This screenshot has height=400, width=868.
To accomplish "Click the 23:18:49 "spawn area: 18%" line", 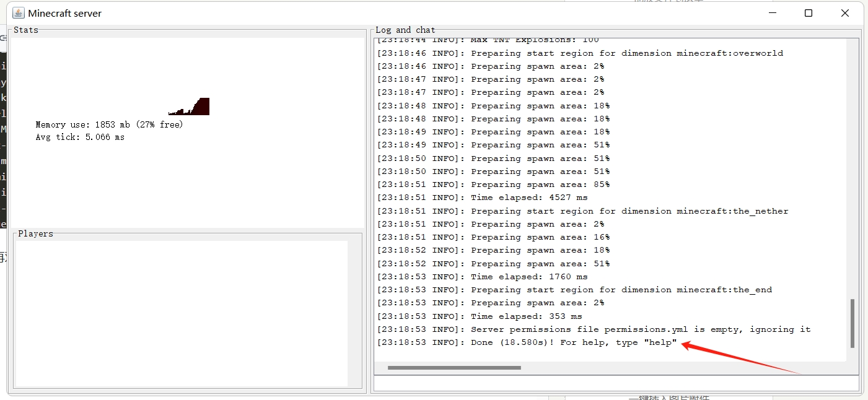I will pyautogui.click(x=493, y=132).
